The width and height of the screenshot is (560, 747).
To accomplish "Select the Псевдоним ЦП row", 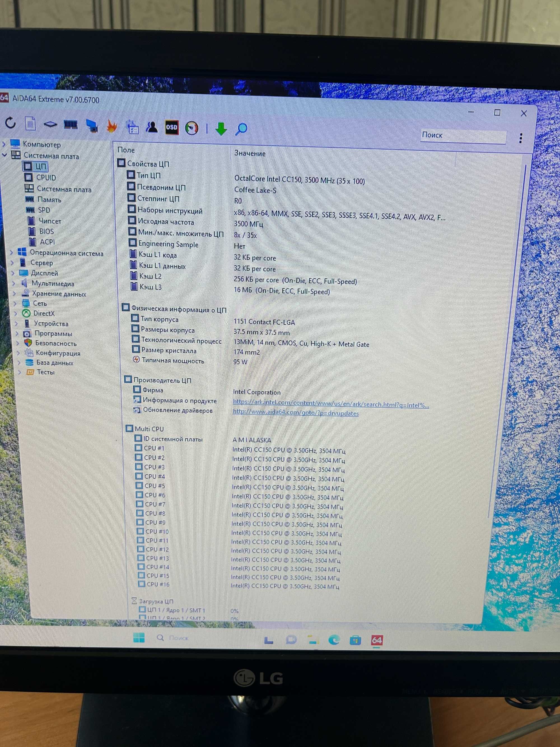I will tap(202, 189).
